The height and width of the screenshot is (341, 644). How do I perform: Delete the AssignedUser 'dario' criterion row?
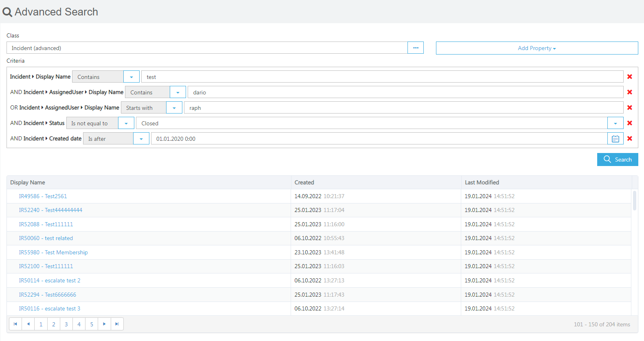pyautogui.click(x=629, y=92)
